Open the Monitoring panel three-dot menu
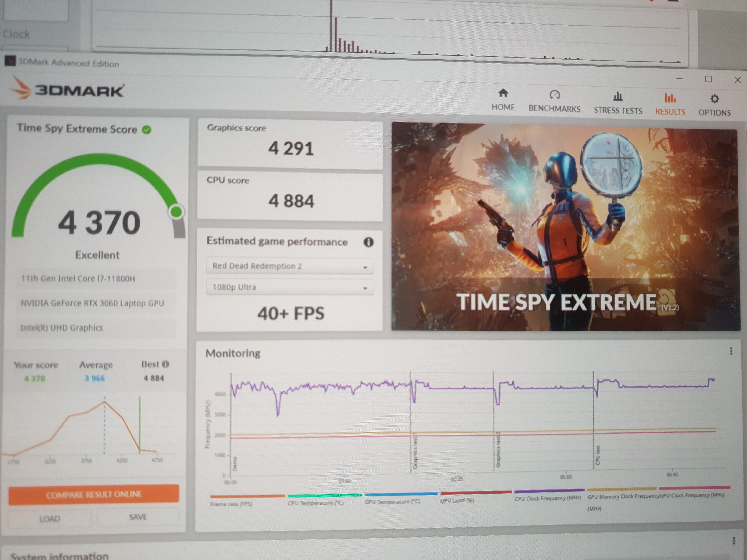 (x=731, y=351)
